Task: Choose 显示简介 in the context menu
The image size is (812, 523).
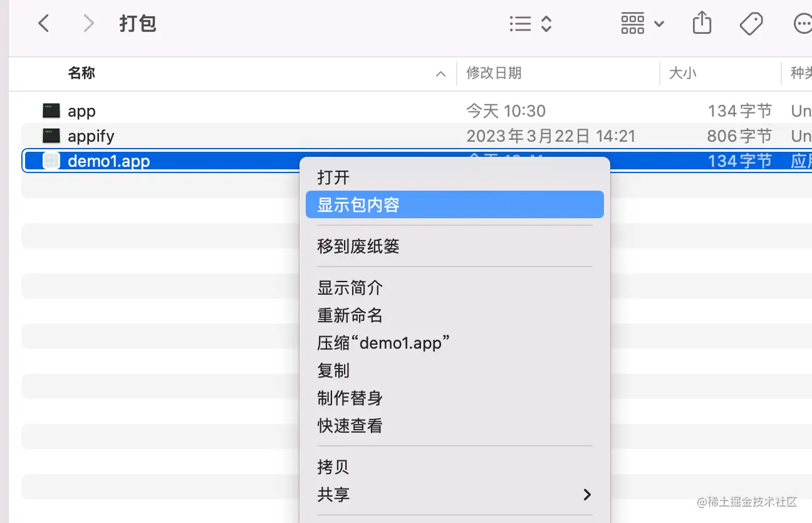Action: pyautogui.click(x=455, y=287)
